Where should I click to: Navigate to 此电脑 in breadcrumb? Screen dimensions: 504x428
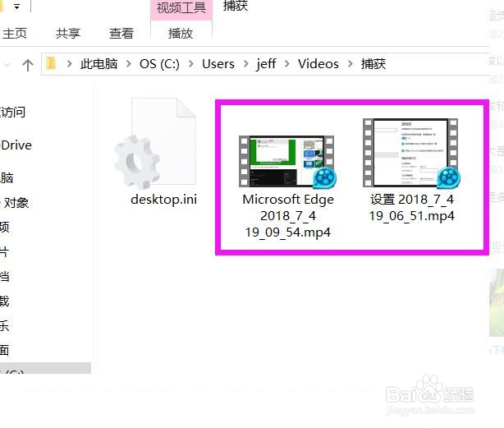[x=99, y=64]
